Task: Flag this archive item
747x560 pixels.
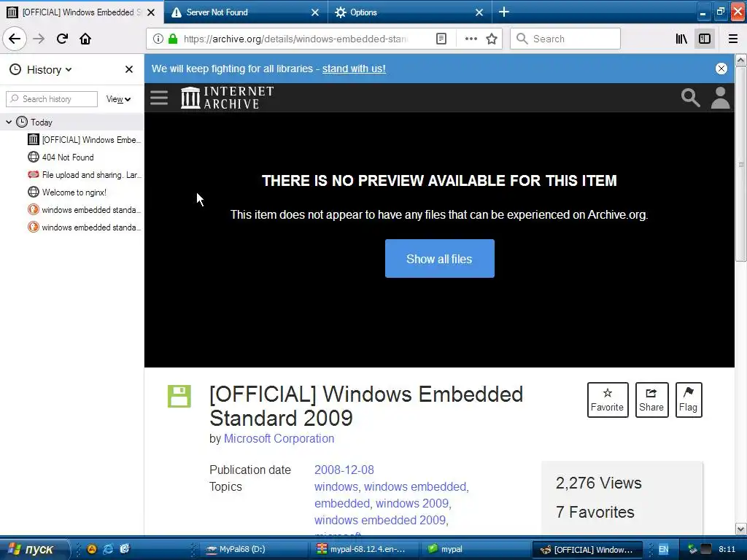Action: click(689, 400)
